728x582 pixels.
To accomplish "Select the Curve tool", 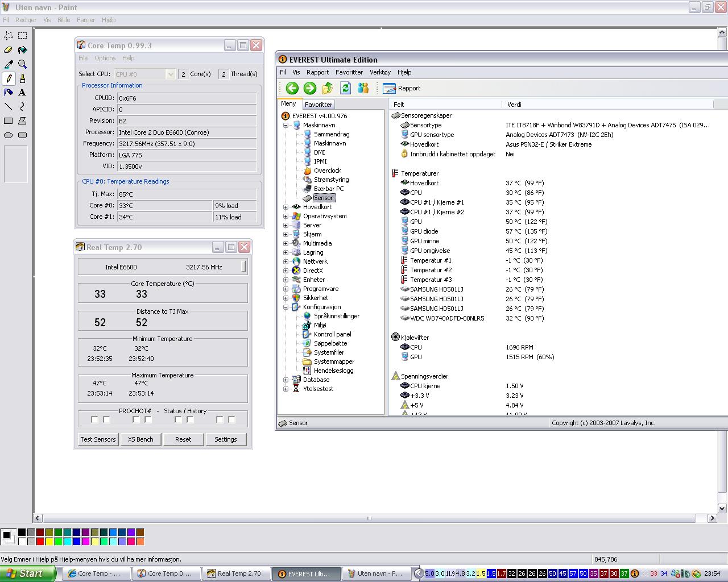I will 22,106.
